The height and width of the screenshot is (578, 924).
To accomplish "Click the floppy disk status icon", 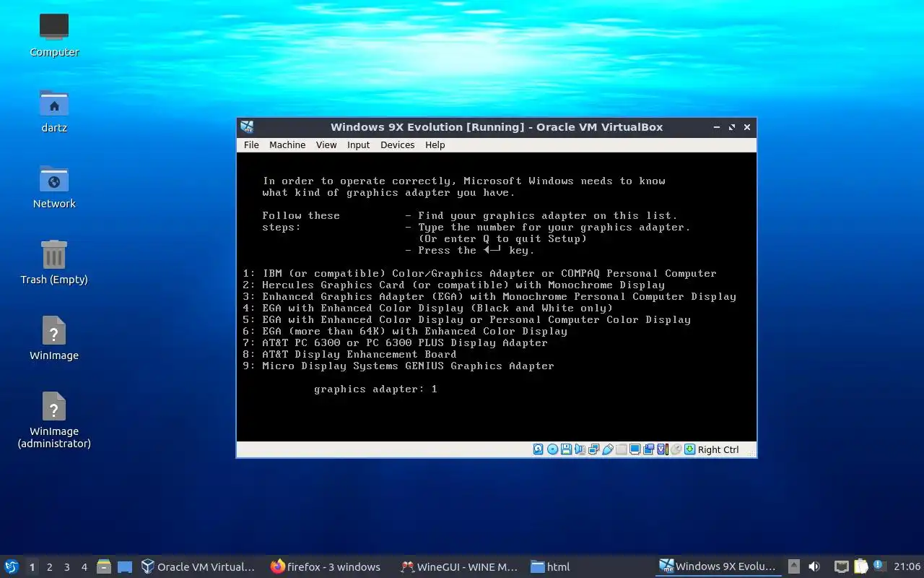I will click(x=566, y=449).
